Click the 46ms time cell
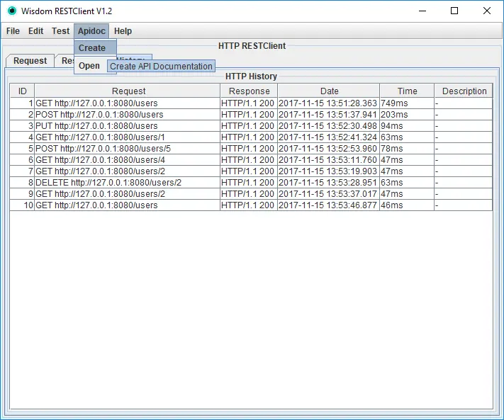 click(x=407, y=205)
